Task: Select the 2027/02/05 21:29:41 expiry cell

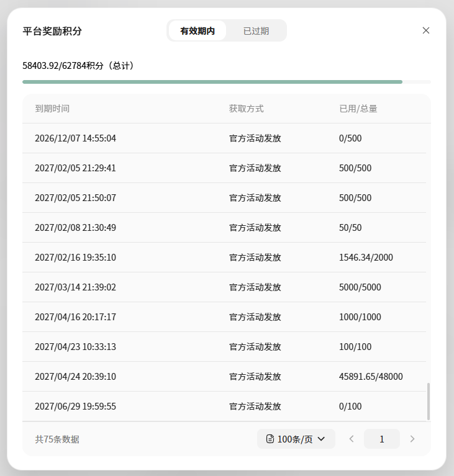Action: tap(75, 168)
